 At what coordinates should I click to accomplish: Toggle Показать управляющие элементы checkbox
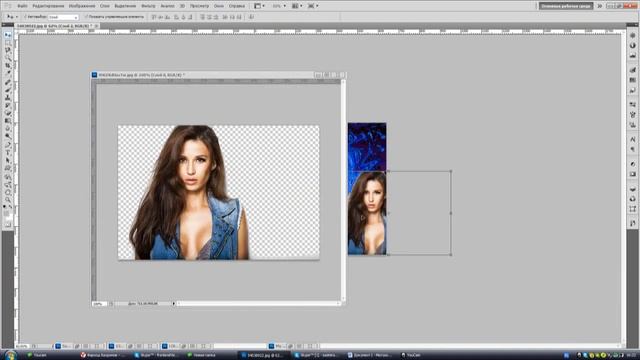point(86,17)
